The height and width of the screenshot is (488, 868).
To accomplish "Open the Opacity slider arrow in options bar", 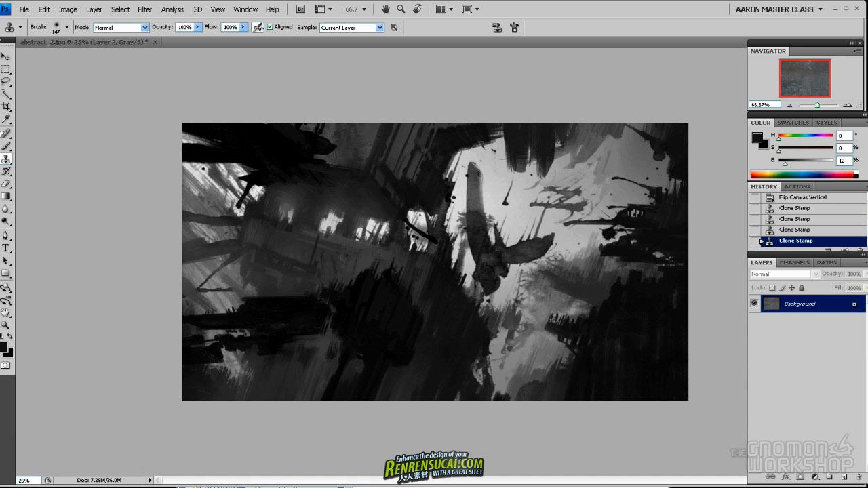I will point(198,27).
